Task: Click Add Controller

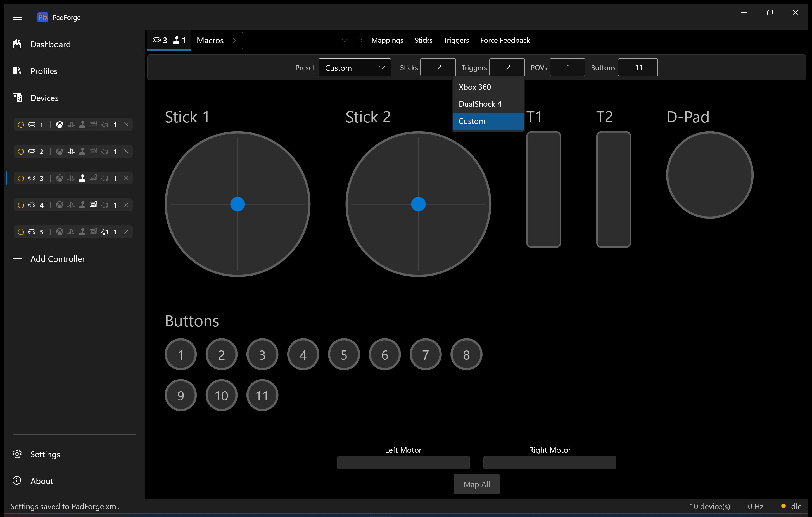Action: click(58, 259)
